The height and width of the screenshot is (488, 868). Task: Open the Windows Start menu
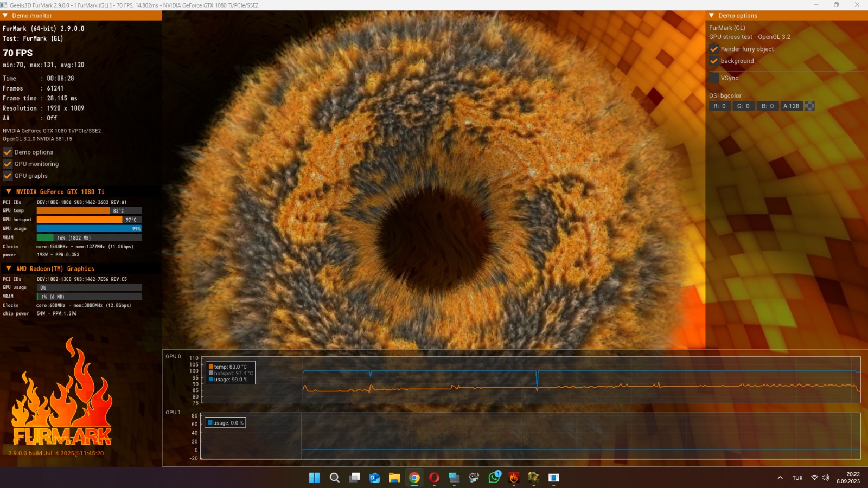[x=314, y=478]
